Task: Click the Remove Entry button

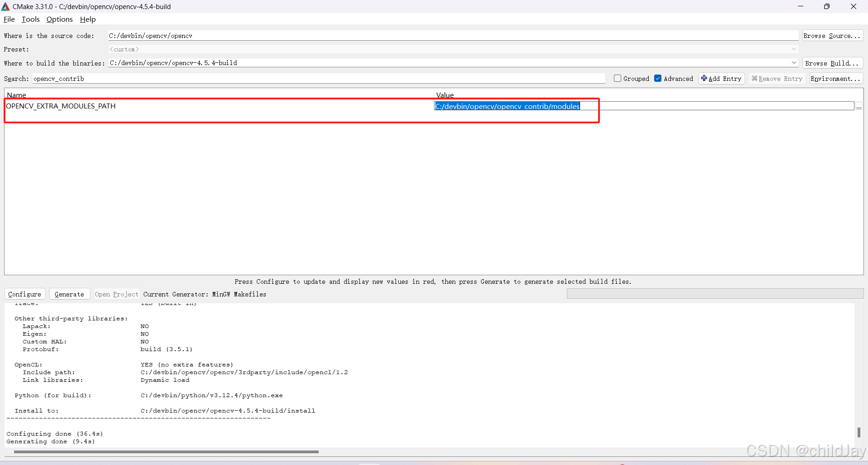Action: (x=777, y=79)
